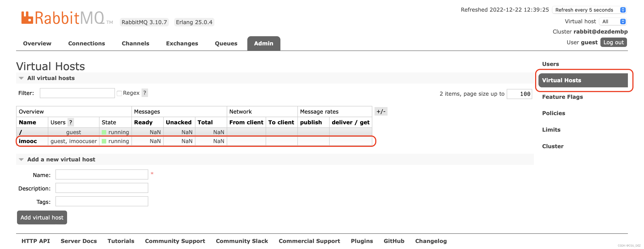The width and height of the screenshot is (644, 249).
Task: Switch to the Queues tab
Action: 226,44
